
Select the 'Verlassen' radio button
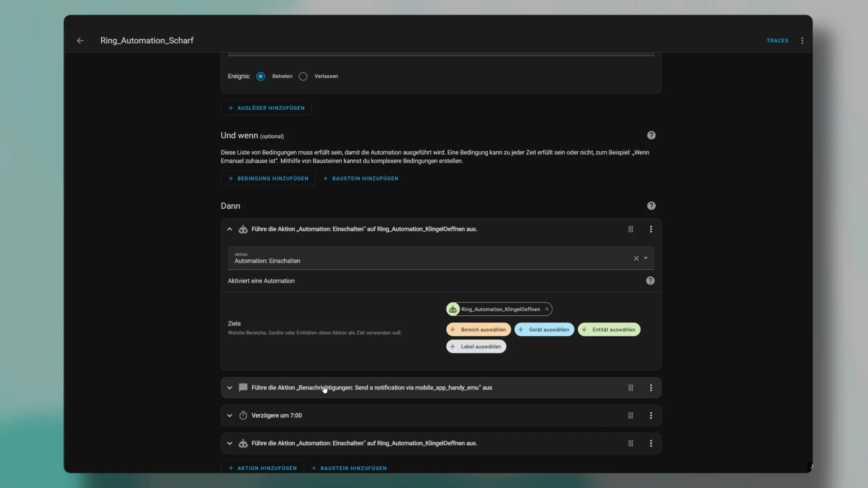303,76
